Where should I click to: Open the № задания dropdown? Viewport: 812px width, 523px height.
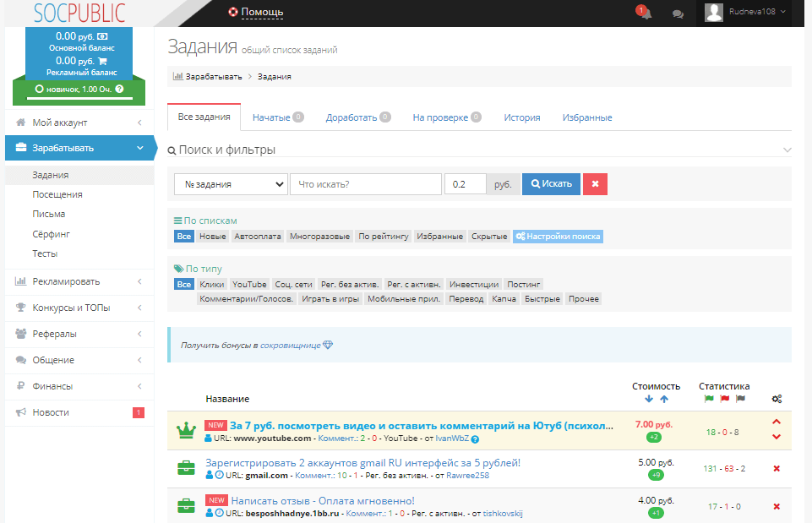point(231,184)
